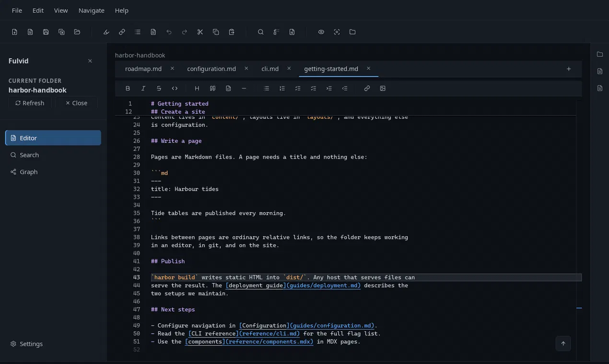Insert a bulleted list
The image size is (609, 364).
(x=267, y=89)
